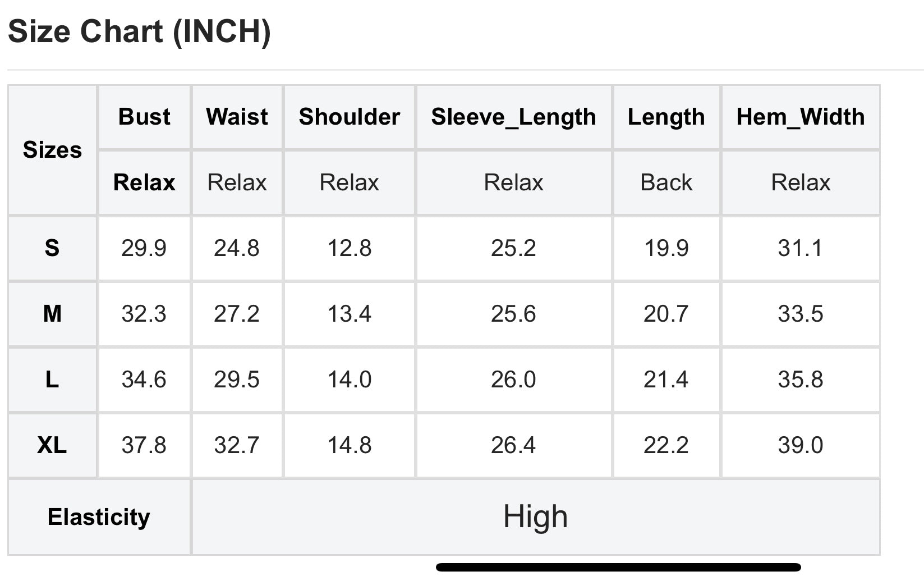Click the 29.9 bust value for S
924x585 pixels.
tap(144, 248)
